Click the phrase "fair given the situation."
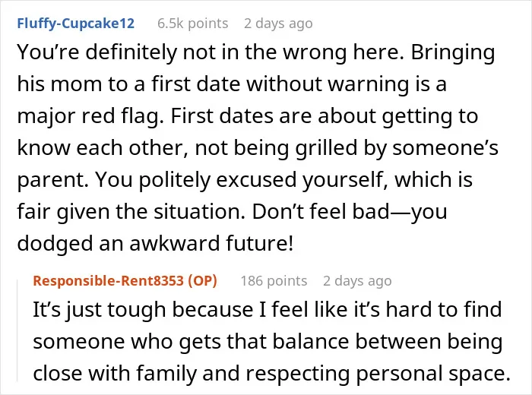This screenshot has width=532, height=395. [131, 212]
